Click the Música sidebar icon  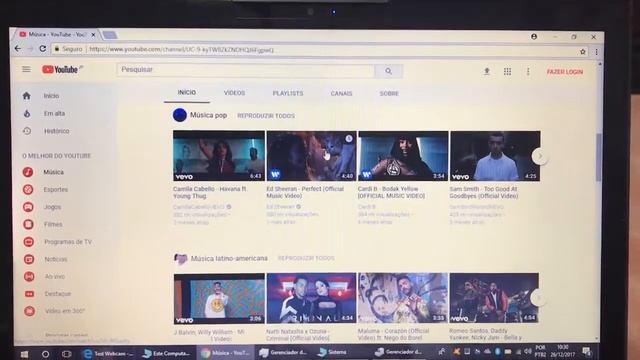tap(28, 172)
